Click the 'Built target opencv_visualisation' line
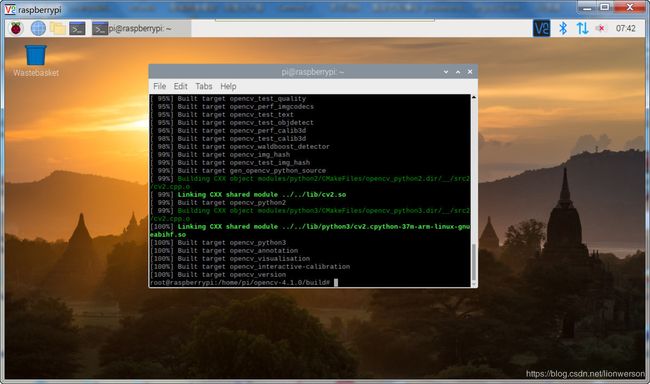650x384 pixels. pyautogui.click(x=230, y=258)
